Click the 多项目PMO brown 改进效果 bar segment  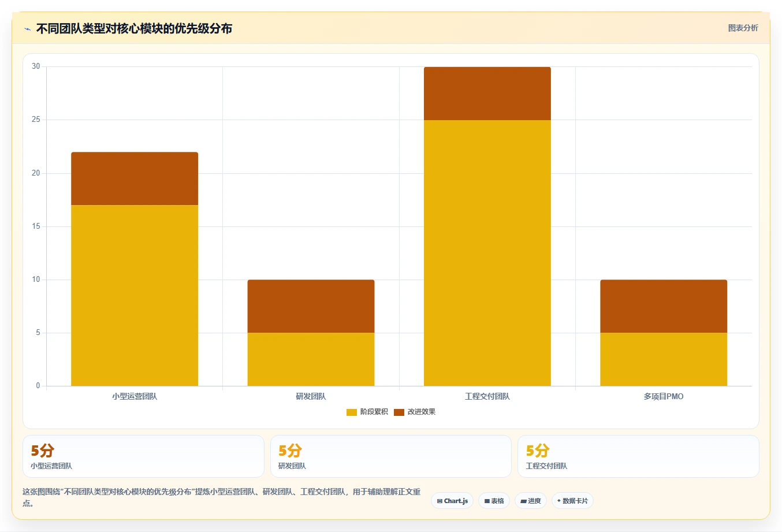(664, 306)
